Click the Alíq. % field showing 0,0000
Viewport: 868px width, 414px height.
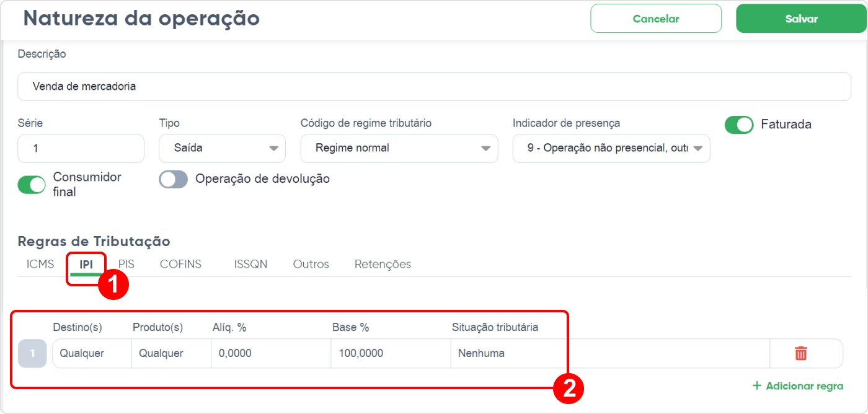271,353
